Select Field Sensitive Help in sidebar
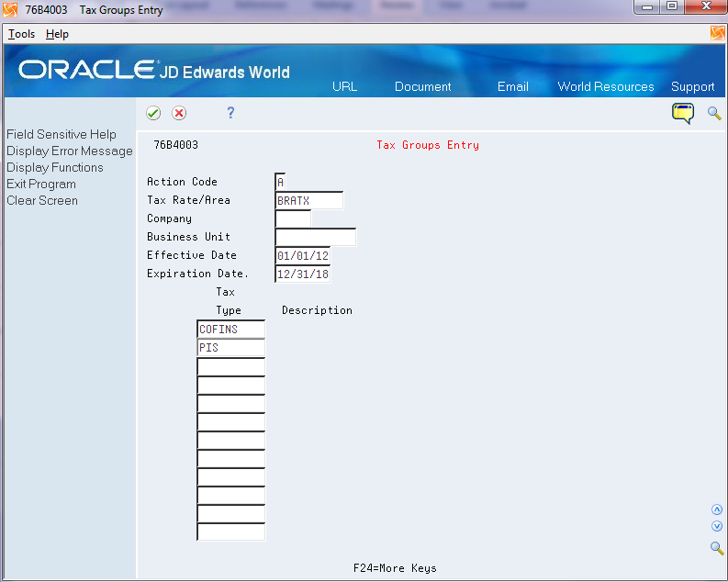Screen dimensions: 728x582 (62, 134)
